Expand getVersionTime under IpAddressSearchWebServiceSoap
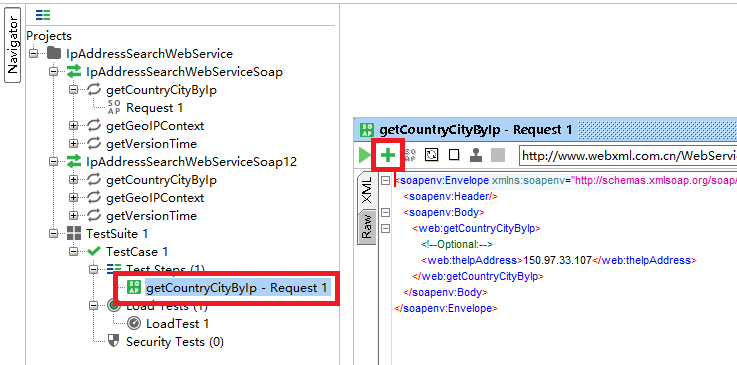Image resolution: width=737 pixels, height=365 pixels. (x=73, y=143)
